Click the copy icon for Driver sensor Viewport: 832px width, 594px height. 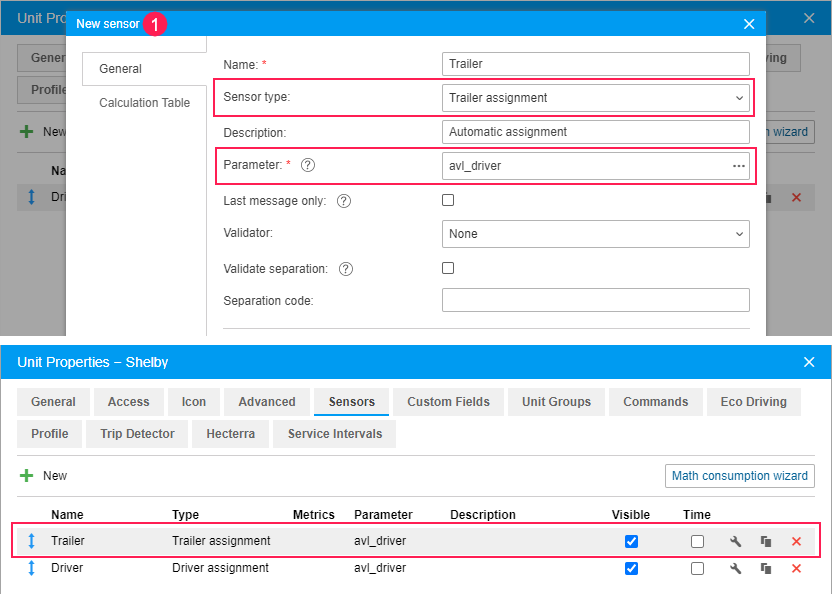[x=766, y=568]
